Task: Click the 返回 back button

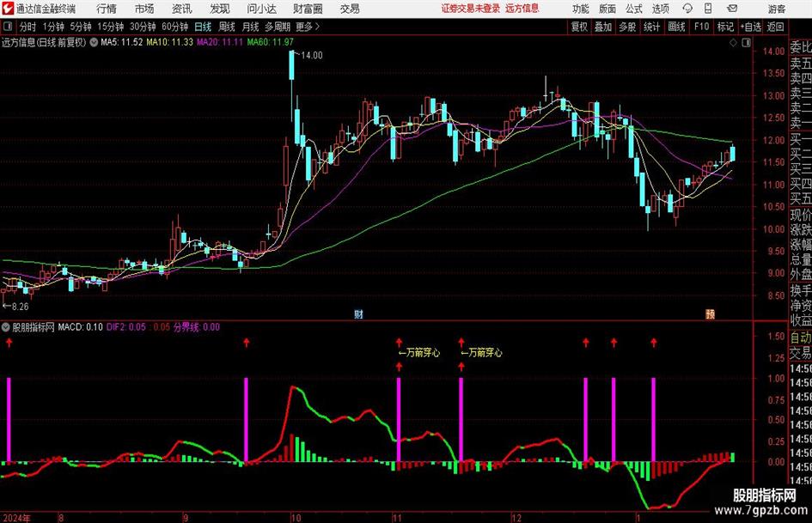Action: pos(775,27)
